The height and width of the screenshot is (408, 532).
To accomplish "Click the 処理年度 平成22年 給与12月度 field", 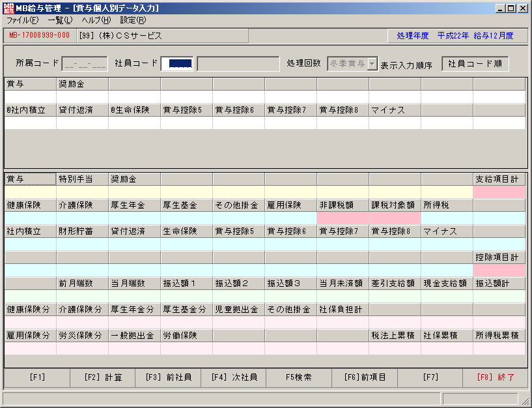I will tap(457, 36).
